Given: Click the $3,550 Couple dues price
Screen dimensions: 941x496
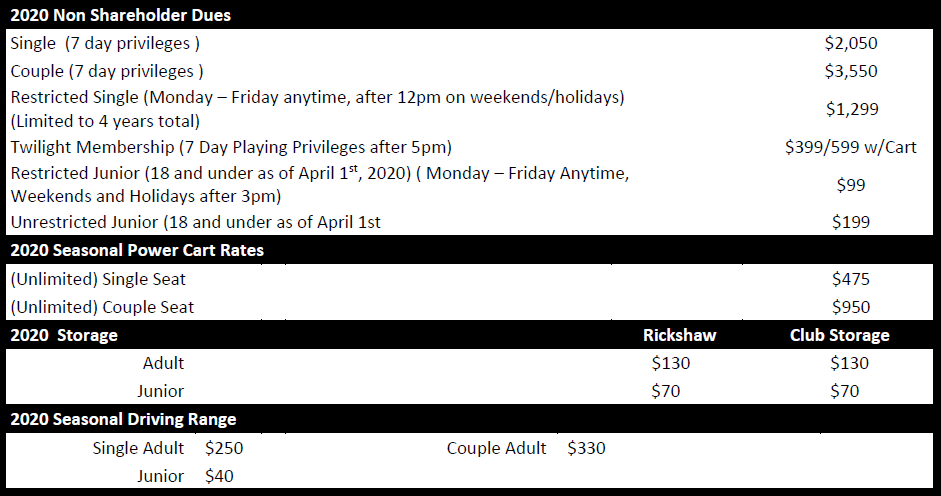Looking at the screenshot, I should 851,71.
